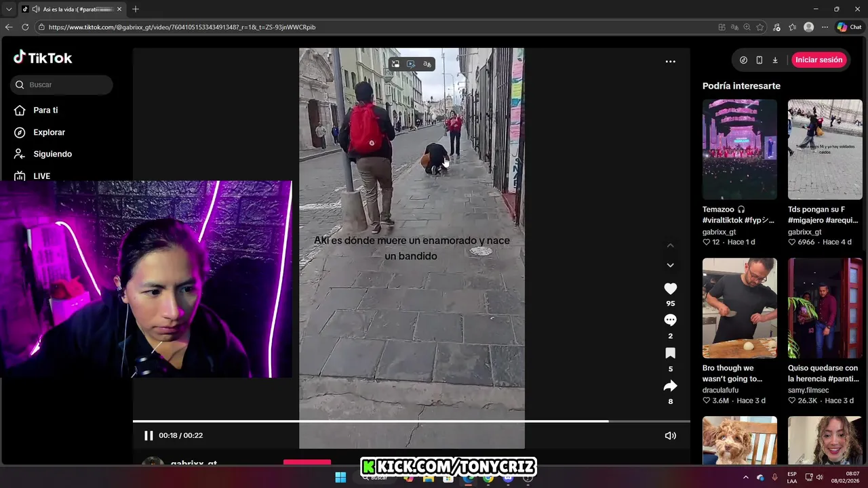Open the browser favorites list icon
Viewport: 868px width, 488px height.
pyautogui.click(x=792, y=27)
